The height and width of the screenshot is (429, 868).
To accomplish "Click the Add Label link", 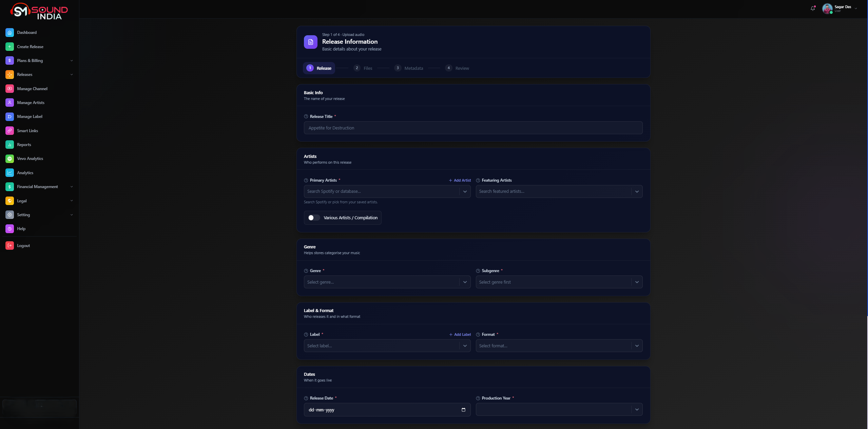I will 460,334.
